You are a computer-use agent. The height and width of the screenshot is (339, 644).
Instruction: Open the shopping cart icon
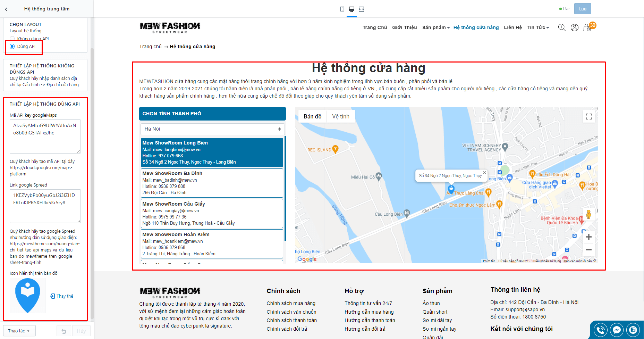[x=587, y=27]
